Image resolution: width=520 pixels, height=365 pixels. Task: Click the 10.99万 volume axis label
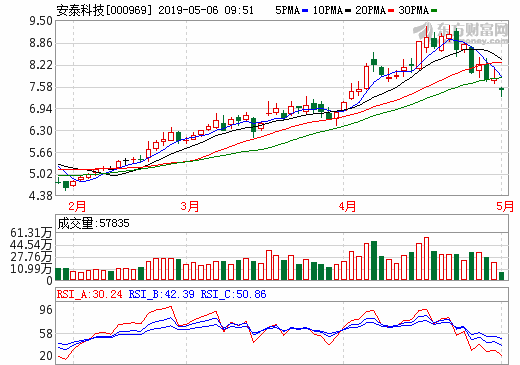[x=31, y=269]
